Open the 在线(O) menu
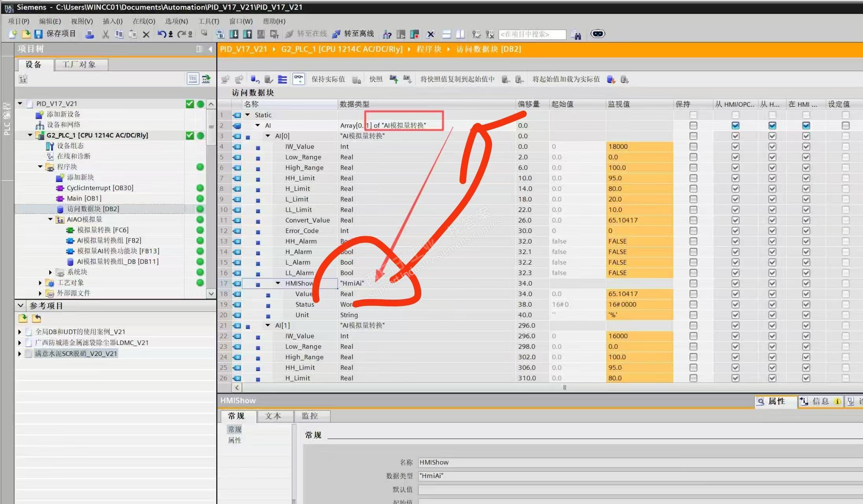 143,21
